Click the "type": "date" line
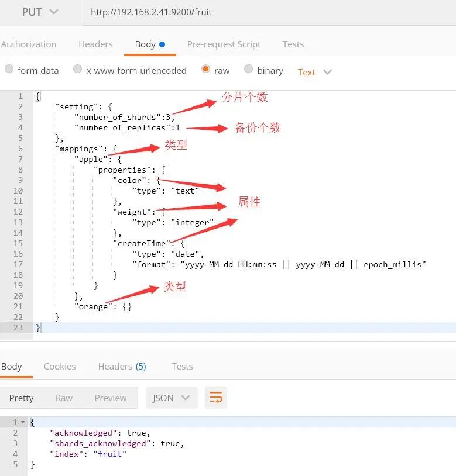 coord(168,254)
